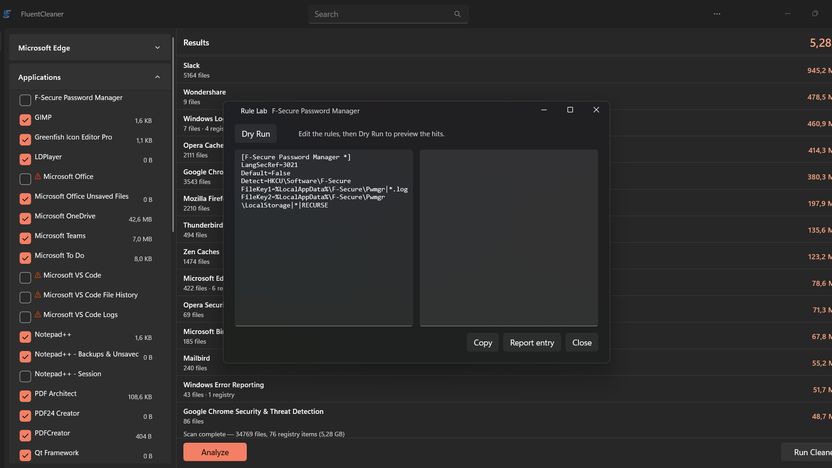The height and width of the screenshot is (468, 832).
Task: Check Microsoft VS Code Logs checkbox
Action: coord(25,317)
